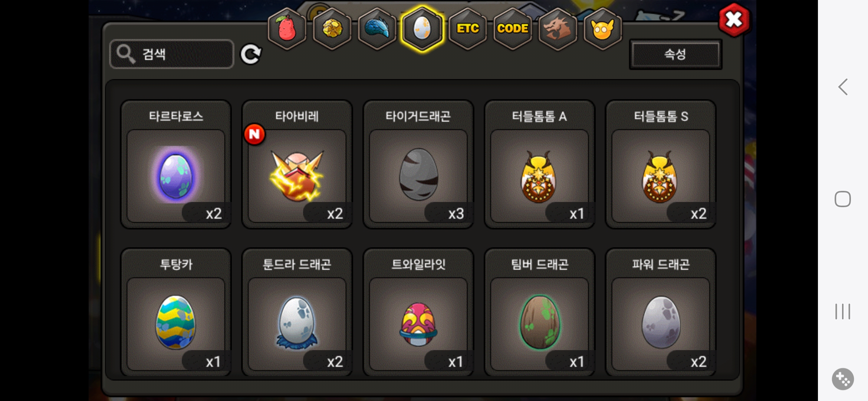Open the yellow horned mask tab
The height and width of the screenshot is (401, 868).
point(603,29)
